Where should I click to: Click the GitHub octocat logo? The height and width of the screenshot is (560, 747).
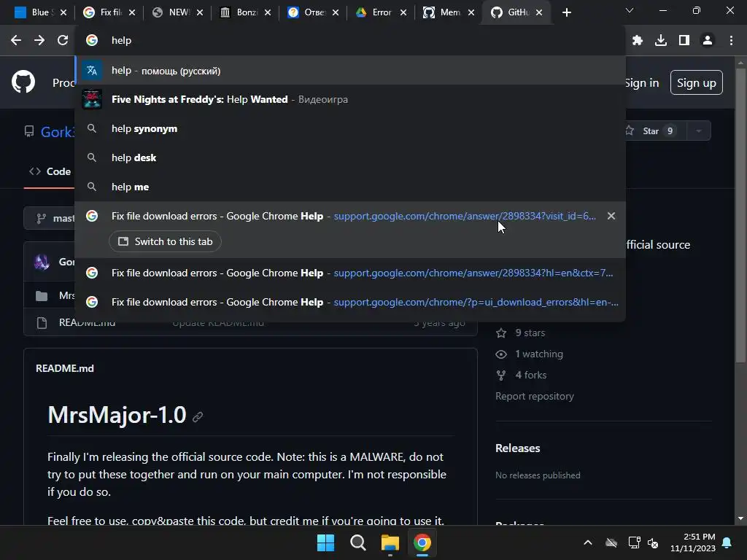pos(23,82)
